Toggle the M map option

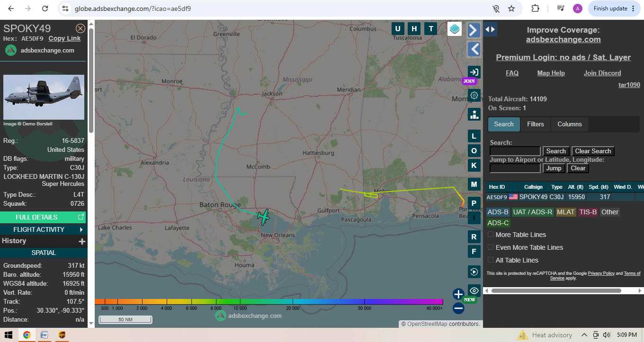click(x=474, y=184)
